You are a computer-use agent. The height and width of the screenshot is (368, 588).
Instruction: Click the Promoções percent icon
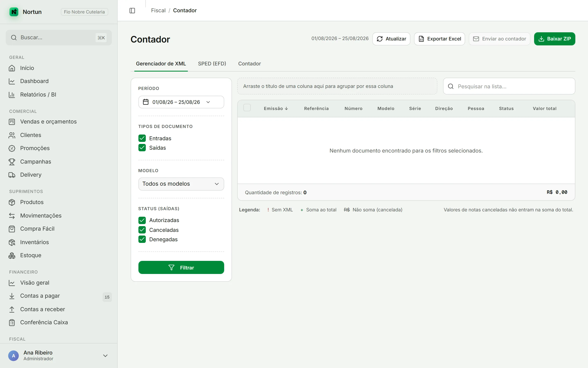coord(12,148)
